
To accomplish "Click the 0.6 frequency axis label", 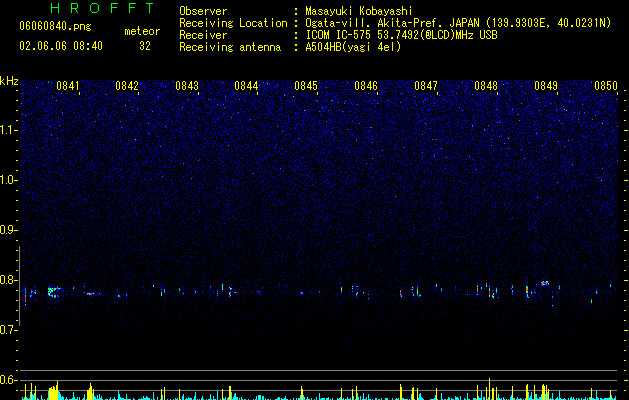I will pos(9,380).
